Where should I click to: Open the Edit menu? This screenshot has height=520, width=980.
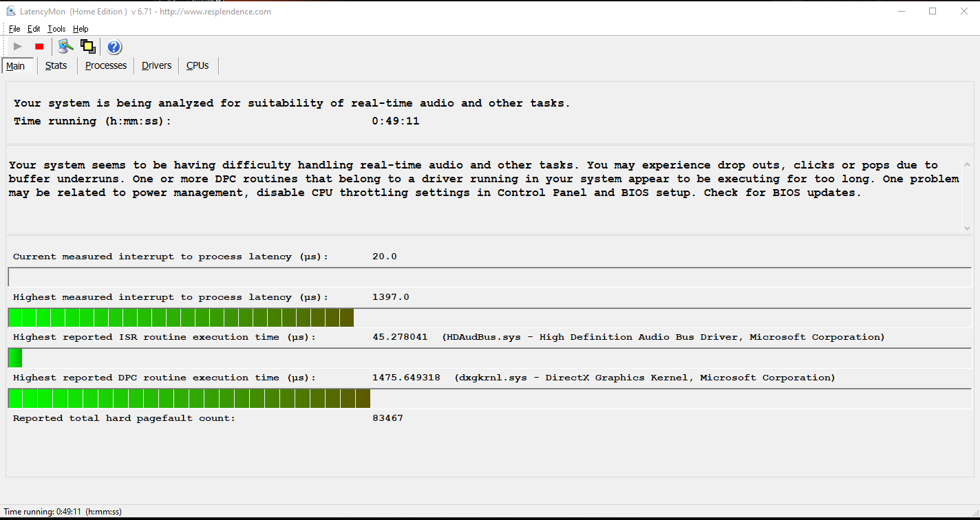(34, 29)
